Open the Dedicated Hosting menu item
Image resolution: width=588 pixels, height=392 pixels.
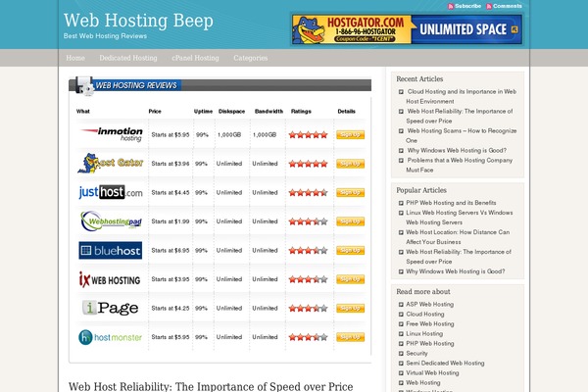(128, 58)
